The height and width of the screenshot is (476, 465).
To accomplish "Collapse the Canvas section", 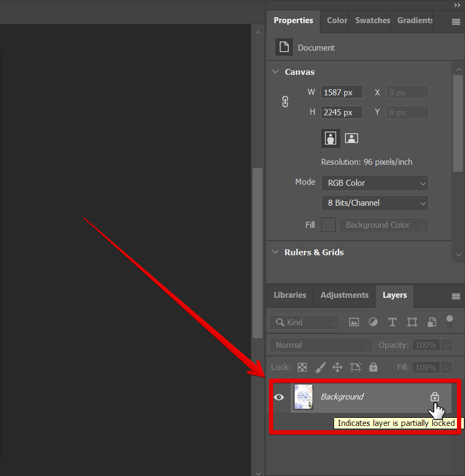I will click(x=275, y=72).
